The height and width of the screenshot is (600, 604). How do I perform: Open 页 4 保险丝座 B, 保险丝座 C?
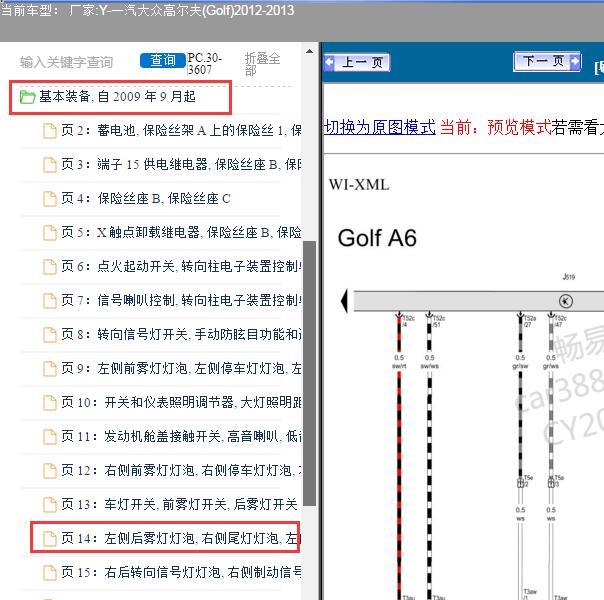click(x=146, y=198)
